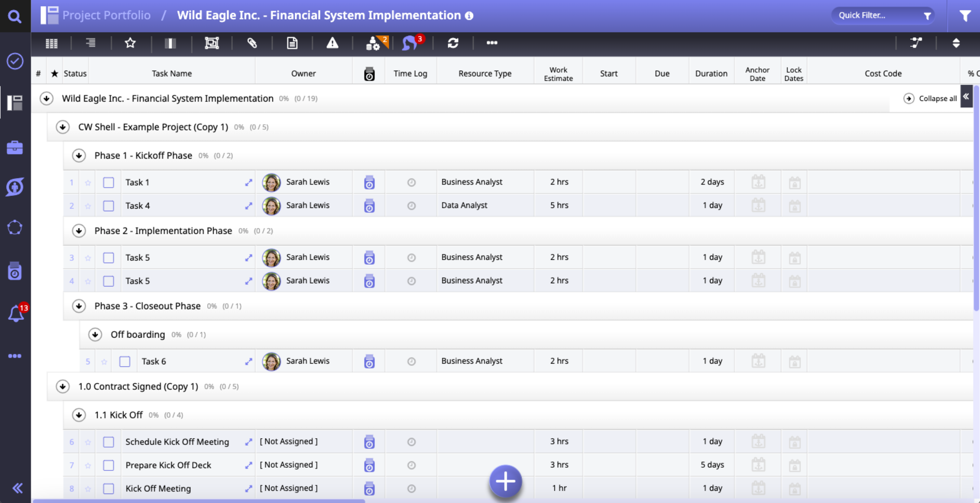Open the notes document toolbar icon

click(x=292, y=43)
